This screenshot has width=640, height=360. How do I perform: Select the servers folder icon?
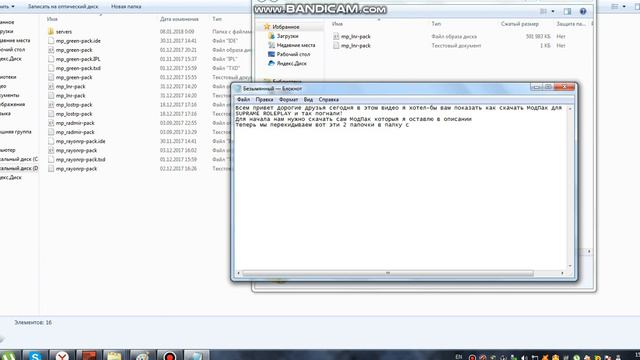coord(51,31)
